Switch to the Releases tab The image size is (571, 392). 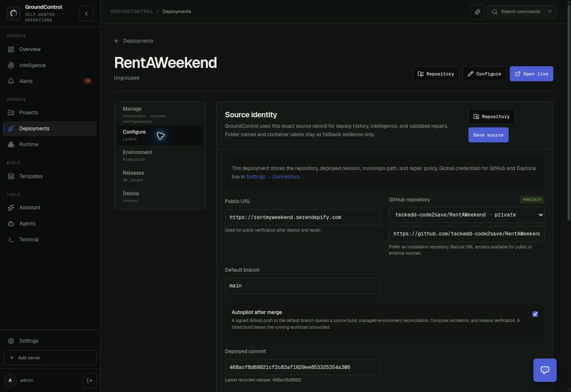coord(160,176)
